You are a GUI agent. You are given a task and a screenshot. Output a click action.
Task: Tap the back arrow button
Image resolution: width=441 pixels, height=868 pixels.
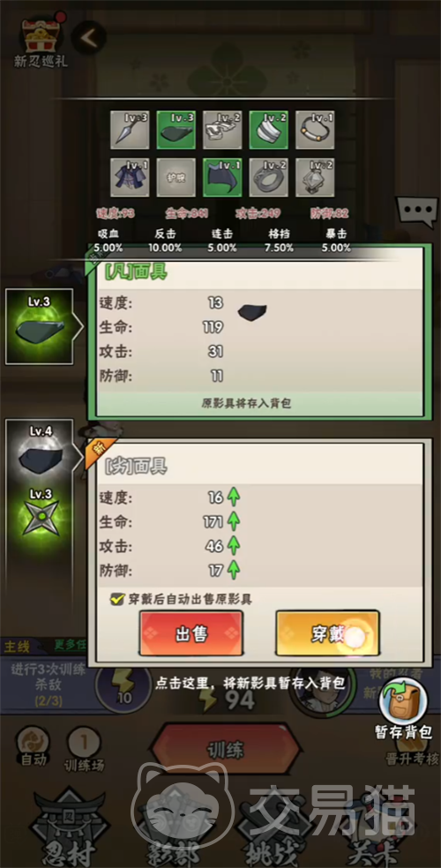88,38
